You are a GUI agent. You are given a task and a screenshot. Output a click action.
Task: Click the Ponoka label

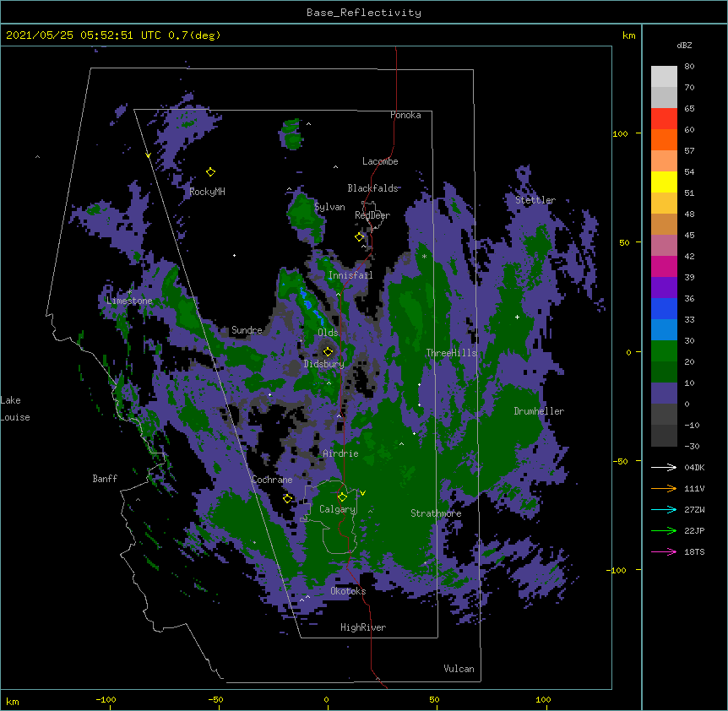point(405,115)
